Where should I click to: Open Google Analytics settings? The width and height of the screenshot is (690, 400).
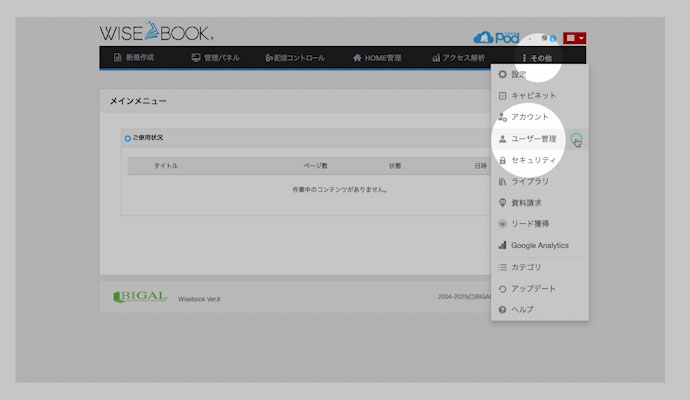coord(539,245)
